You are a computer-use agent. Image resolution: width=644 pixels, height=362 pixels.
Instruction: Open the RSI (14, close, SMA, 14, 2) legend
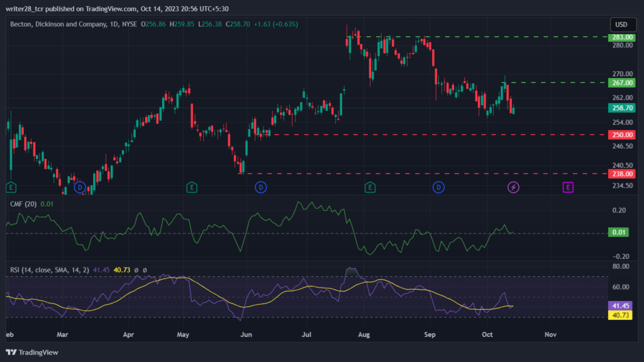(49, 270)
